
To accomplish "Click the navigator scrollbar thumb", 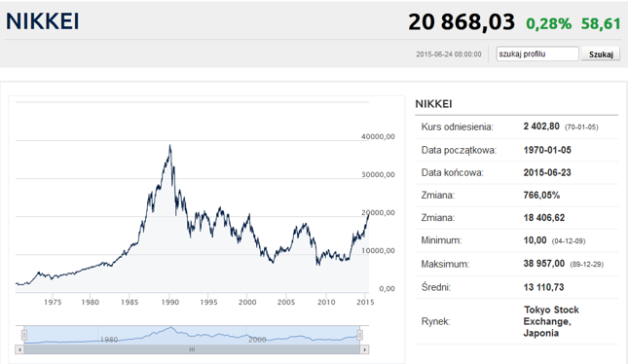I will pos(192,349).
